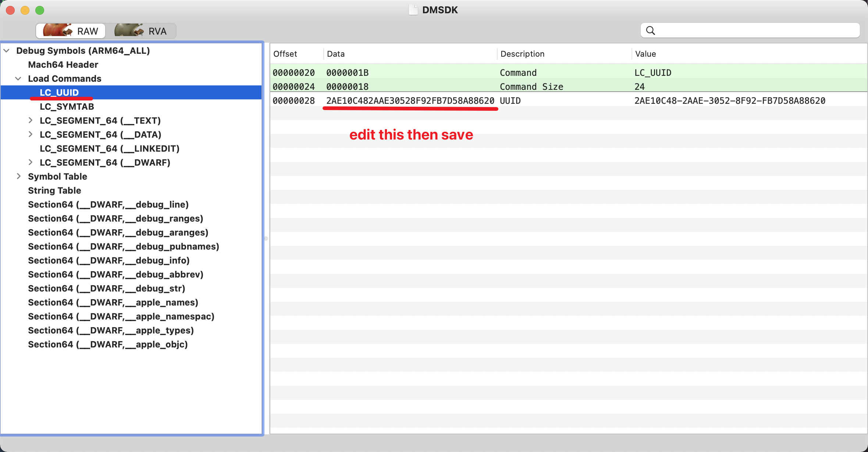Select the UUID data hex value cell
This screenshot has height=452, width=868.
(x=410, y=101)
